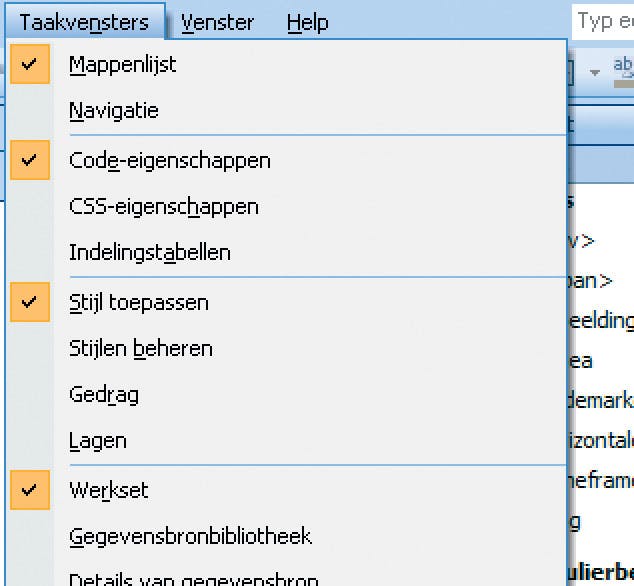
Task: Open the Help menu
Action: point(307,22)
